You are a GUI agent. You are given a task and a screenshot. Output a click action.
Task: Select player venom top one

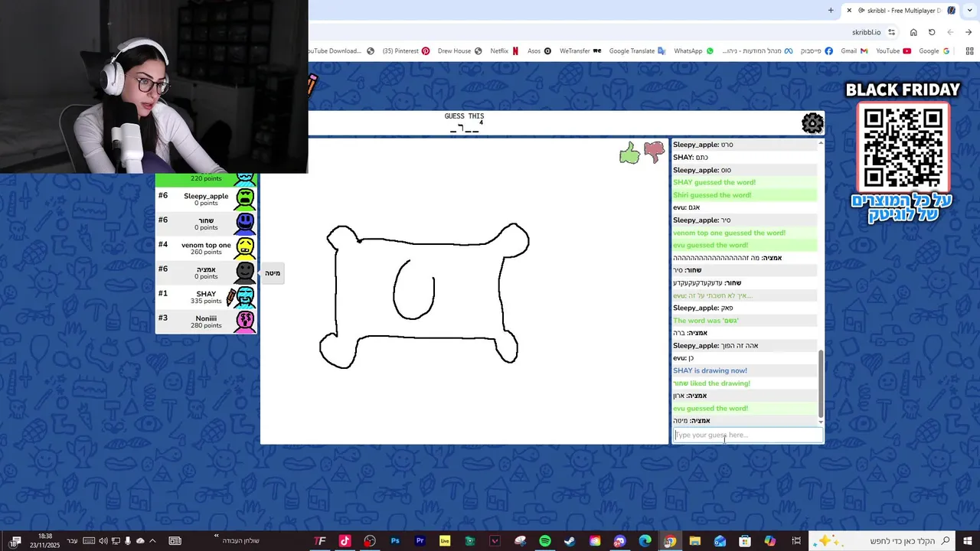click(206, 248)
